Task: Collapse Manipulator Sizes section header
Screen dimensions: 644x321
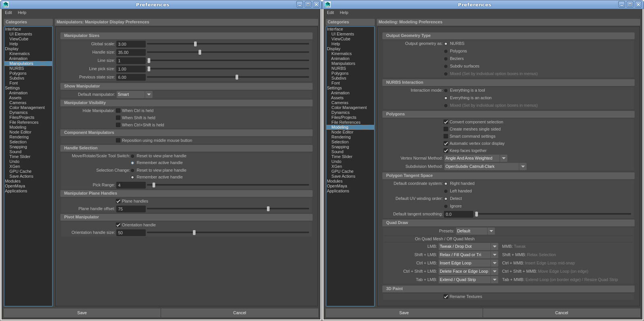Action: [186, 36]
